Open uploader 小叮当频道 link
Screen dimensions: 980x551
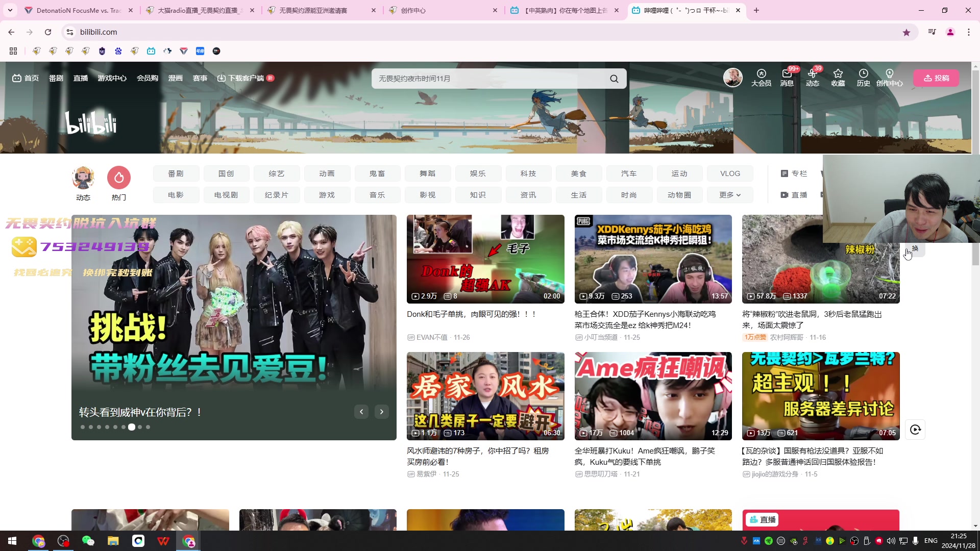pos(601,337)
